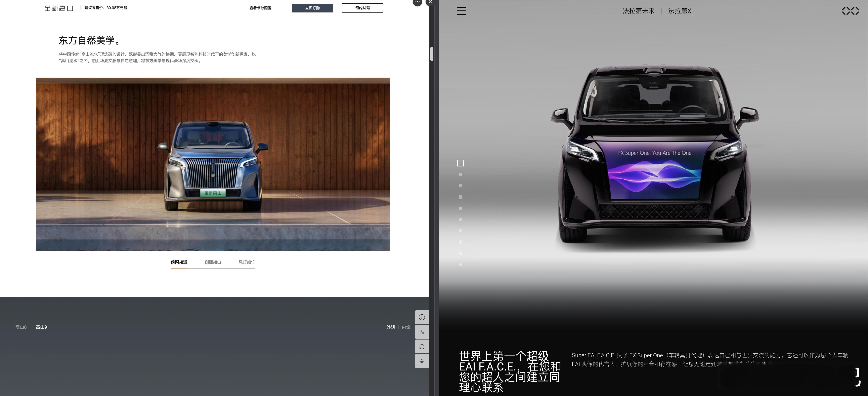Click the 全新高山 brand logo

click(59, 8)
